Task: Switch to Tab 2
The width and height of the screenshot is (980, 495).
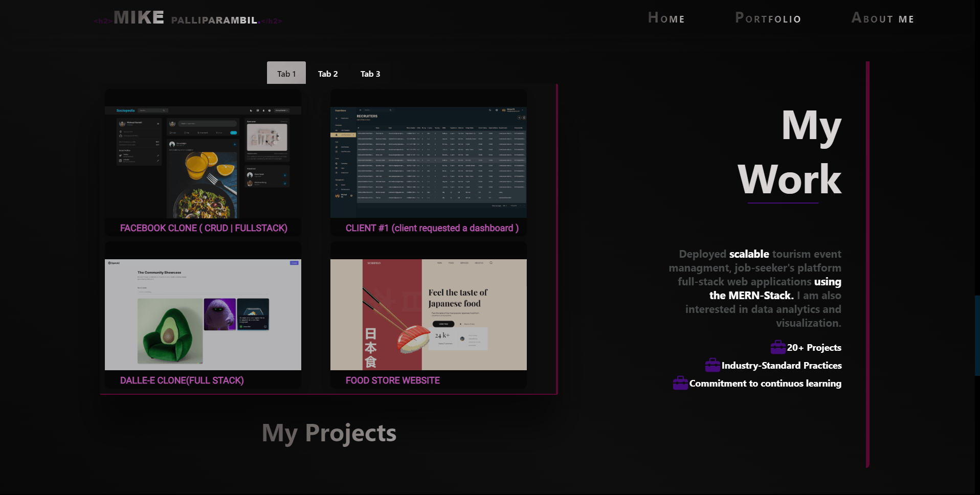Action: (x=328, y=73)
